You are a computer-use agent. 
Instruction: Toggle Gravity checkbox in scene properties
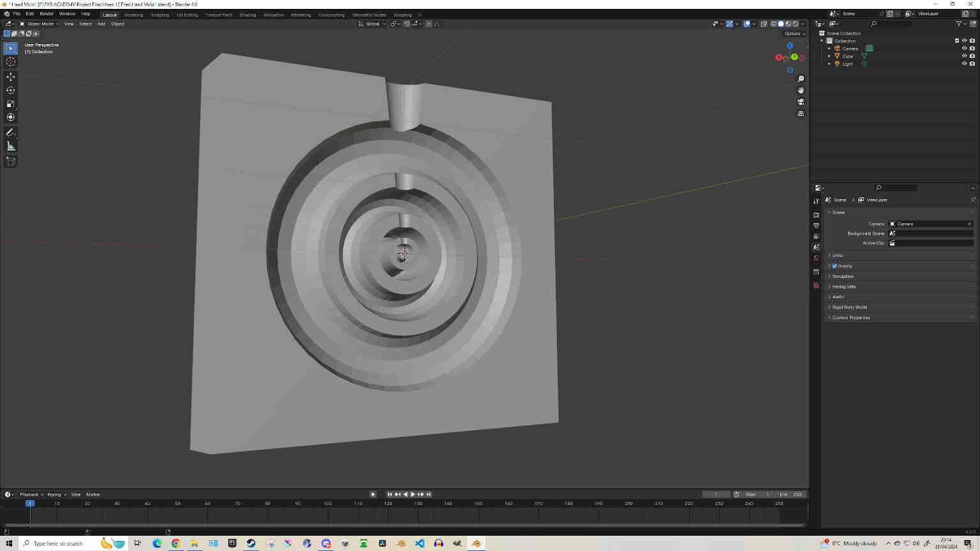[x=835, y=266]
